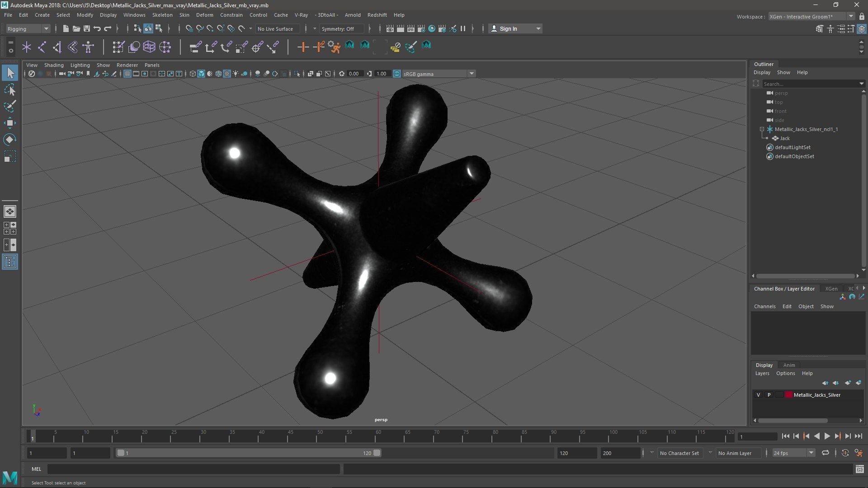
Task: Activate the Paint Selection tool
Action: pyautogui.click(x=10, y=107)
